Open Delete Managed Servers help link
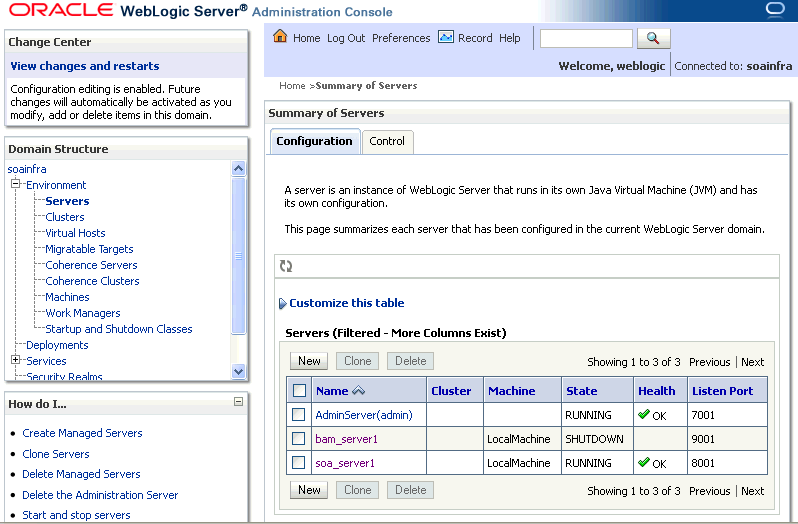The height and width of the screenshot is (524, 798). coord(81,474)
